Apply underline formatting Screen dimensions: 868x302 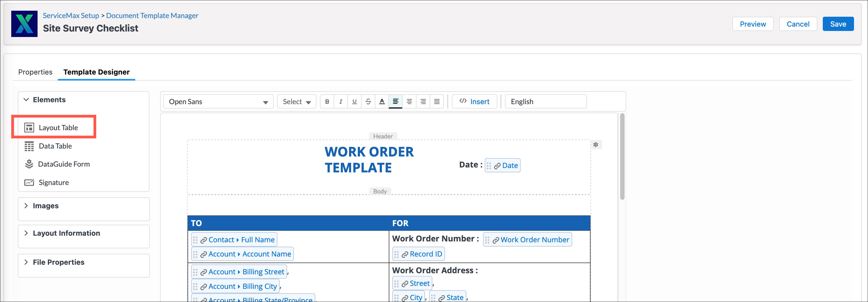tap(354, 102)
